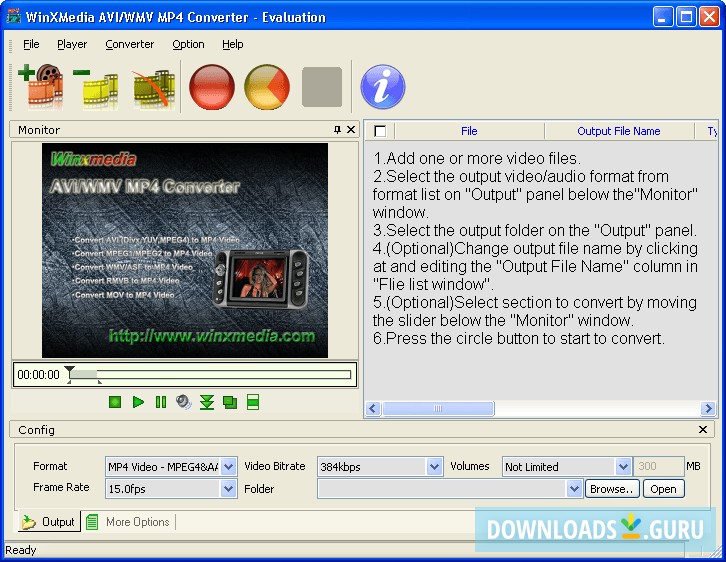
Task: Open the Format dropdown
Action: pyautogui.click(x=228, y=466)
